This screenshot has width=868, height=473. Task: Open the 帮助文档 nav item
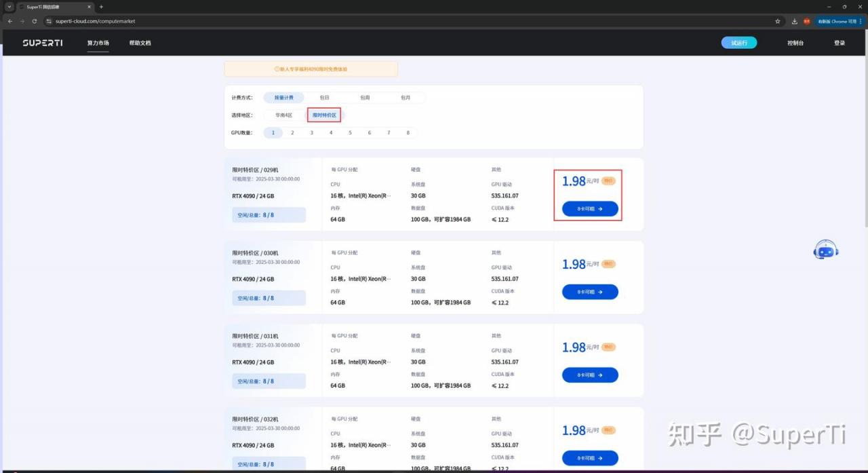pos(140,43)
